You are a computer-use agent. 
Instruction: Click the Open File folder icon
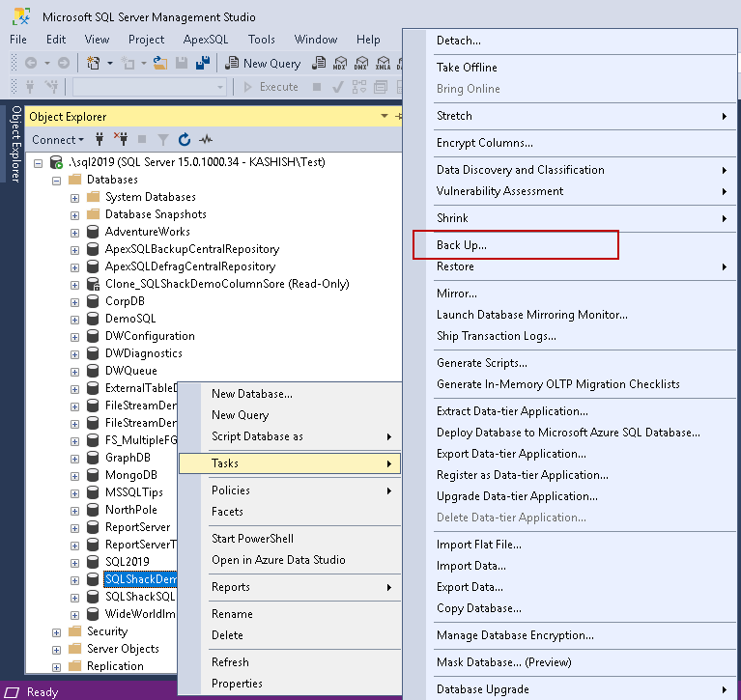(160, 64)
